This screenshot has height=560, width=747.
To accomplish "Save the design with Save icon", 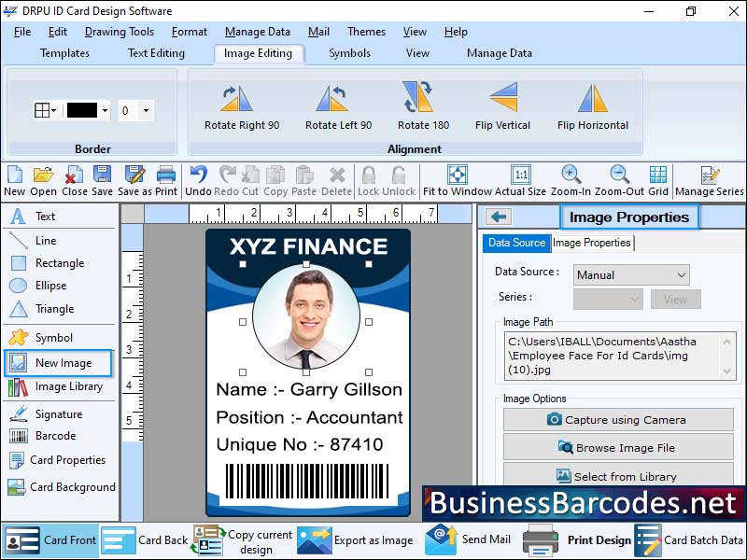I will click(x=102, y=181).
